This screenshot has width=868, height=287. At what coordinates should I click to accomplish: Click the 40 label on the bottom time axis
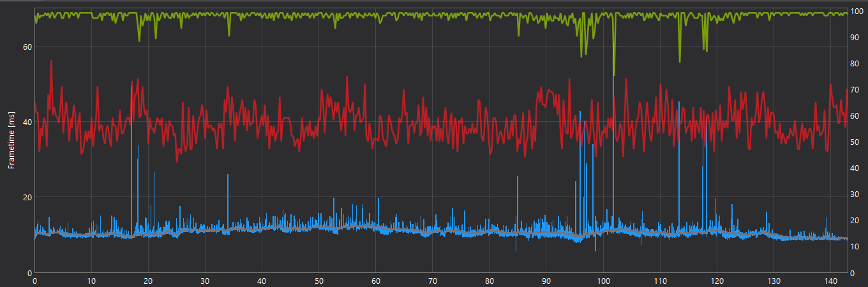(262, 281)
